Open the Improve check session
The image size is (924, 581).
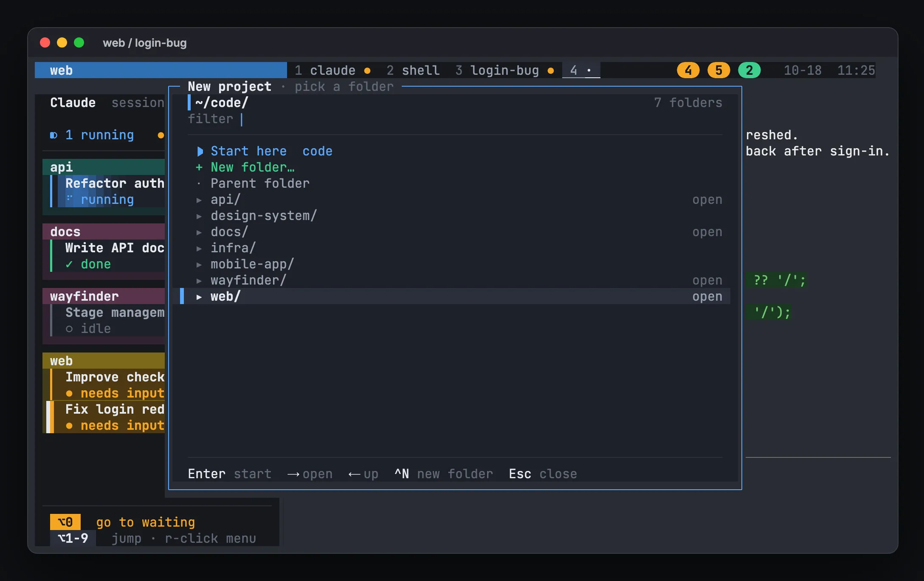(x=107, y=385)
